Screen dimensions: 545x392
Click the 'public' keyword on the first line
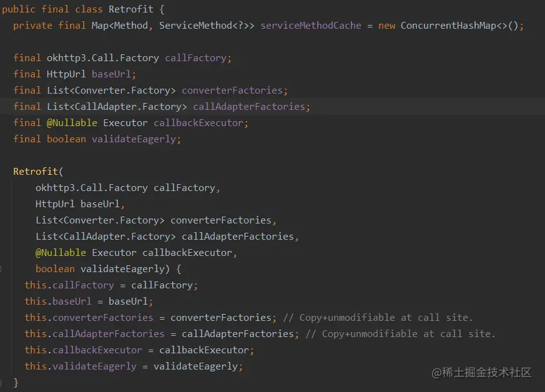pyautogui.click(x=19, y=9)
